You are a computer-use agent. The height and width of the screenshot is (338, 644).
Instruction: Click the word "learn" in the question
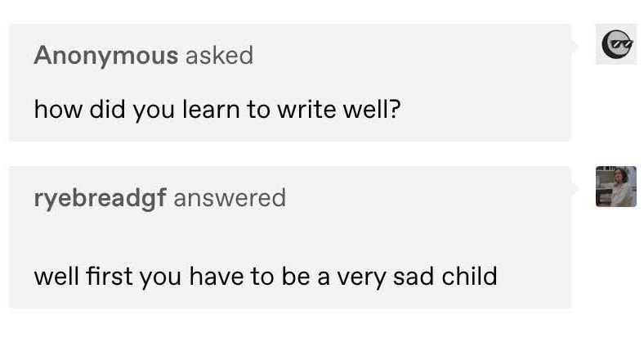point(211,110)
